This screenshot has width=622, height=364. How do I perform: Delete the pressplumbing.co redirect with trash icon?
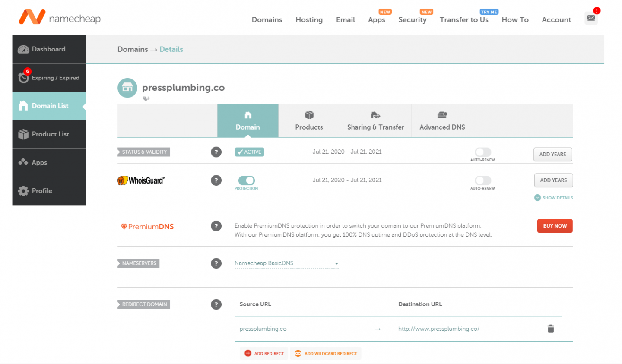click(x=551, y=329)
